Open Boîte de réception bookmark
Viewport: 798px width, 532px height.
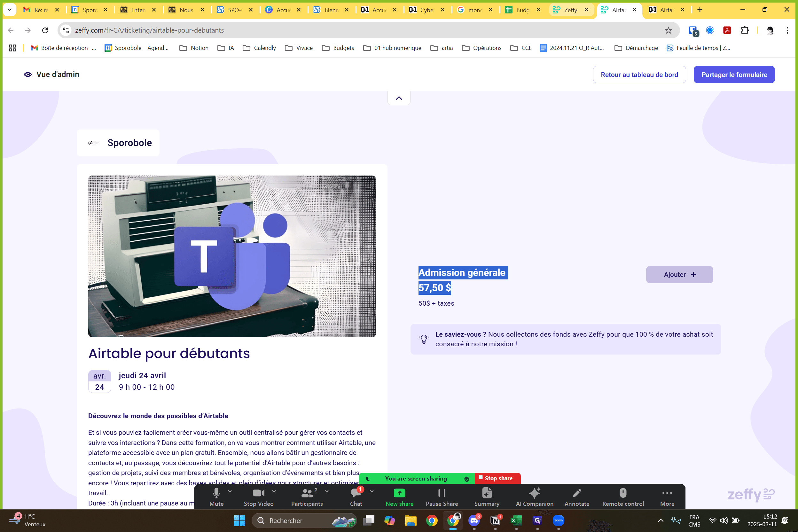point(63,48)
